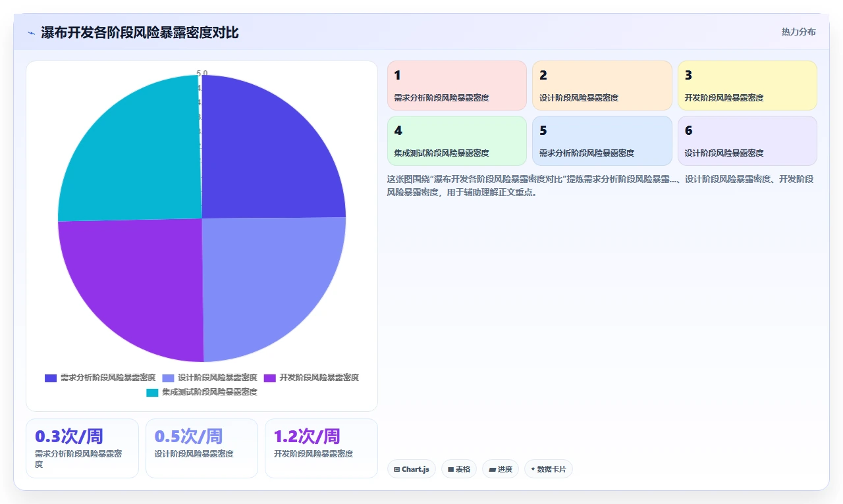Screen dimensions: 843x504
Task: Click the description paragraph starting 这张图围绕
Action: (600, 186)
